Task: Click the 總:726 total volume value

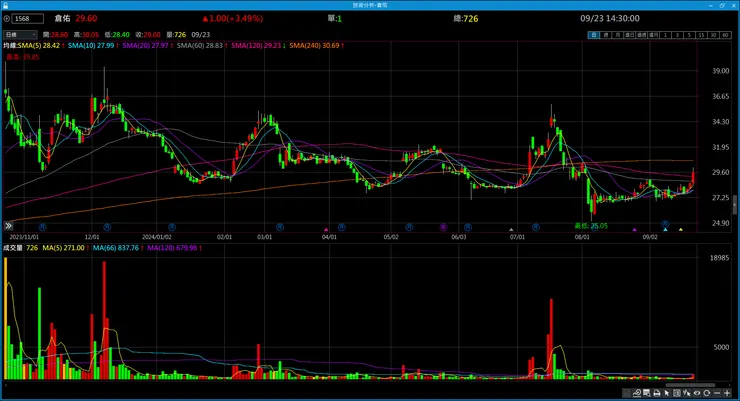Action: click(466, 18)
